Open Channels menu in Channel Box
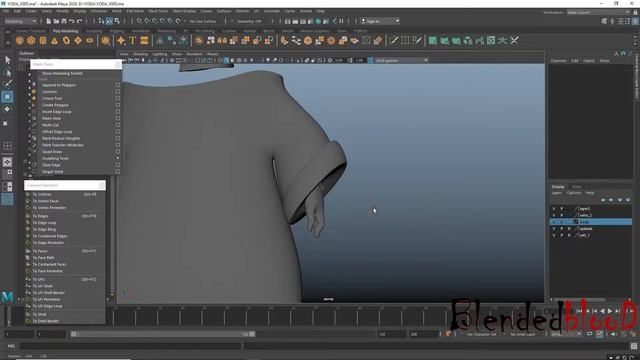Viewport: 640px width, 360px height. click(x=558, y=61)
